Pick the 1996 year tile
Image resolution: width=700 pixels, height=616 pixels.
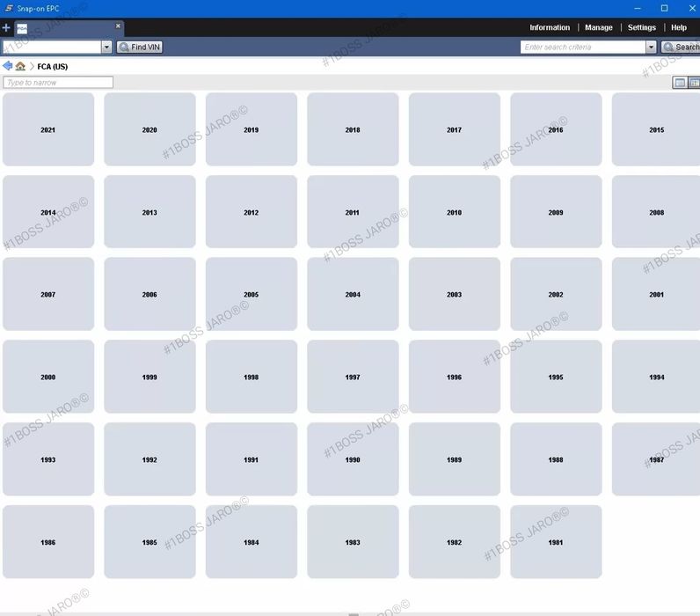pyautogui.click(x=455, y=377)
